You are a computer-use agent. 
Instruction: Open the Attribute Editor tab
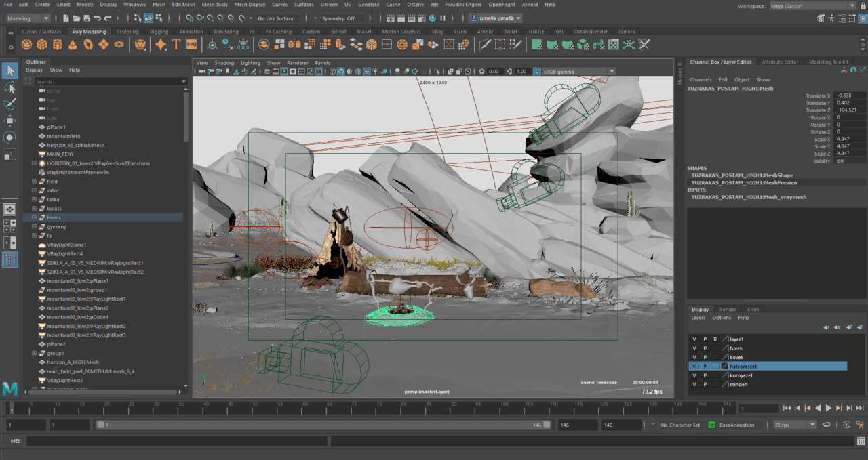[781, 62]
